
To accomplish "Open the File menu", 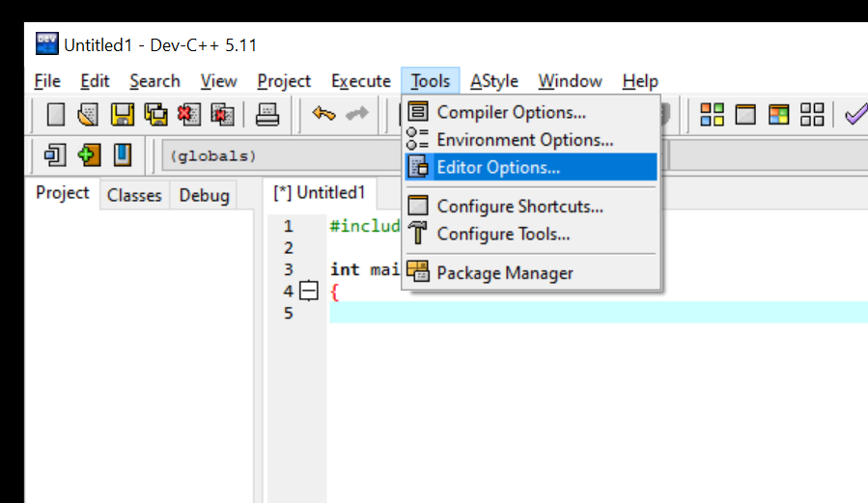I will point(47,81).
